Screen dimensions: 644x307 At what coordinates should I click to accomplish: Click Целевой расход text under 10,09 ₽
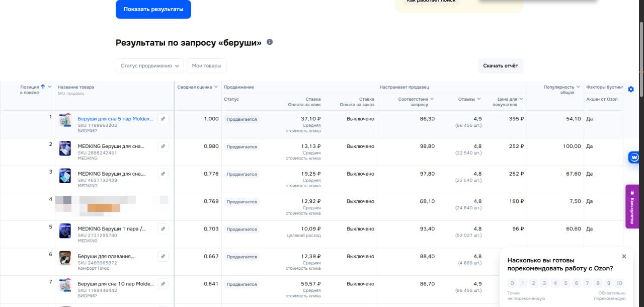point(303,236)
